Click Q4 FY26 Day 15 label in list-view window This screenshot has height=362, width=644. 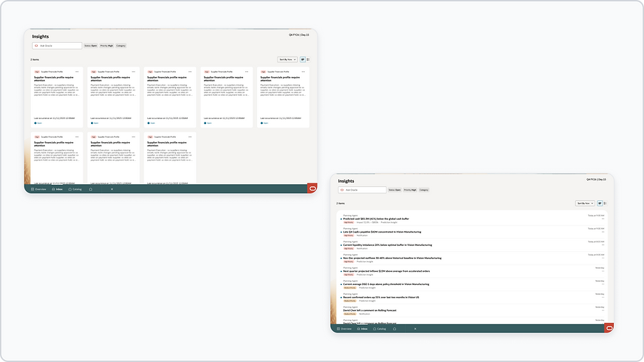[596, 179]
